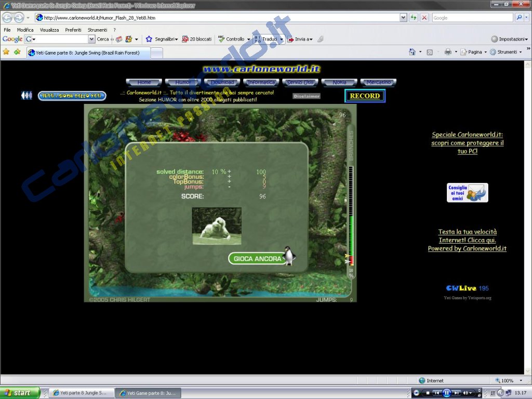Click the Print icon
Image resolution: width=532 pixels, height=399 pixels.
point(448,52)
